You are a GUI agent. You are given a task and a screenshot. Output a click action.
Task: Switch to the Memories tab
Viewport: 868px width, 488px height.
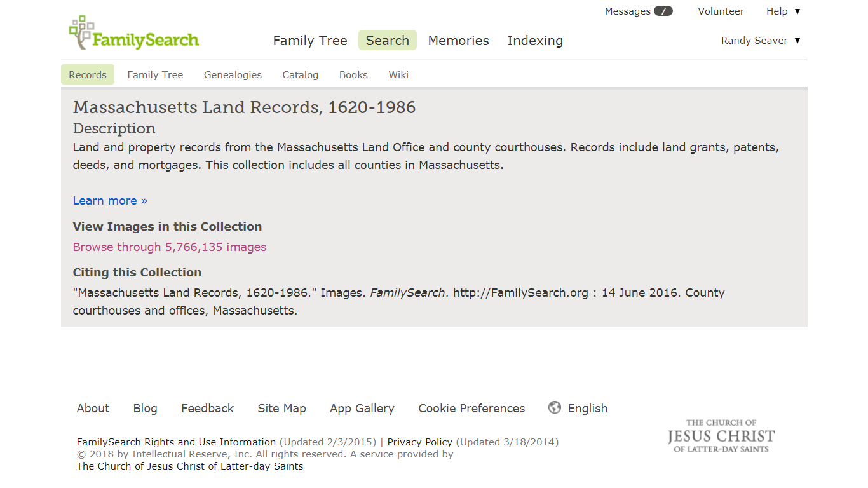(458, 40)
